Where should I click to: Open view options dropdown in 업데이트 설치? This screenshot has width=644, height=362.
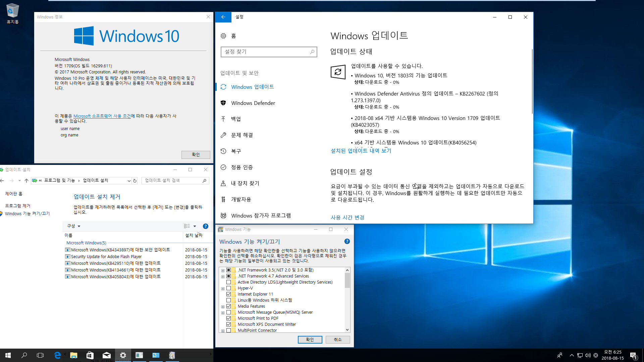195,226
